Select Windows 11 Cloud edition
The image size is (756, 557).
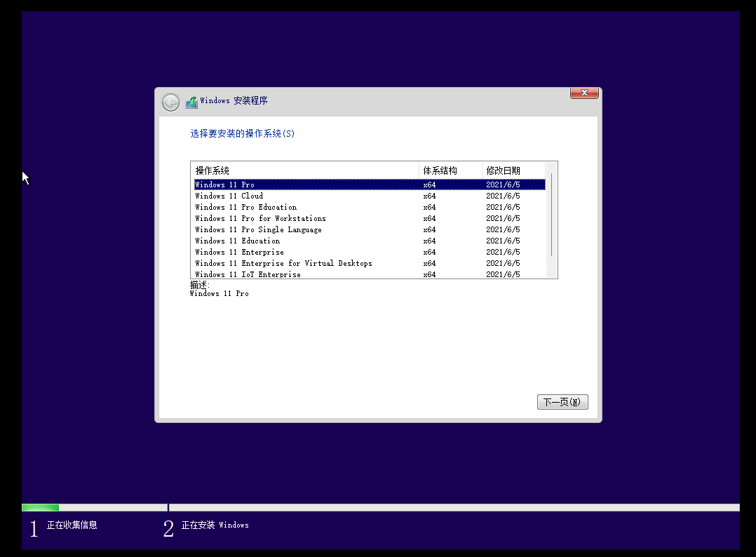point(370,196)
